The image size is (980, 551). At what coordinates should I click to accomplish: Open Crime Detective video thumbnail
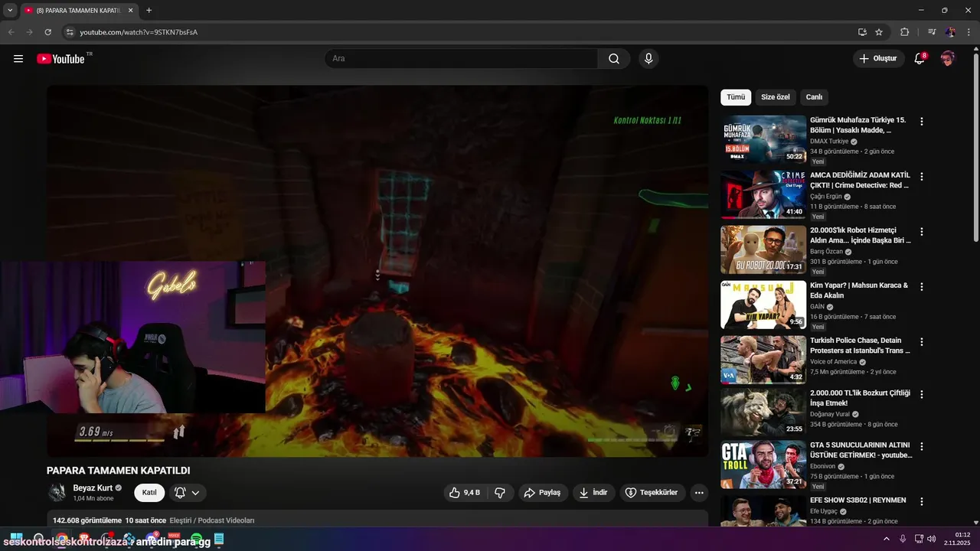click(x=763, y=194)
